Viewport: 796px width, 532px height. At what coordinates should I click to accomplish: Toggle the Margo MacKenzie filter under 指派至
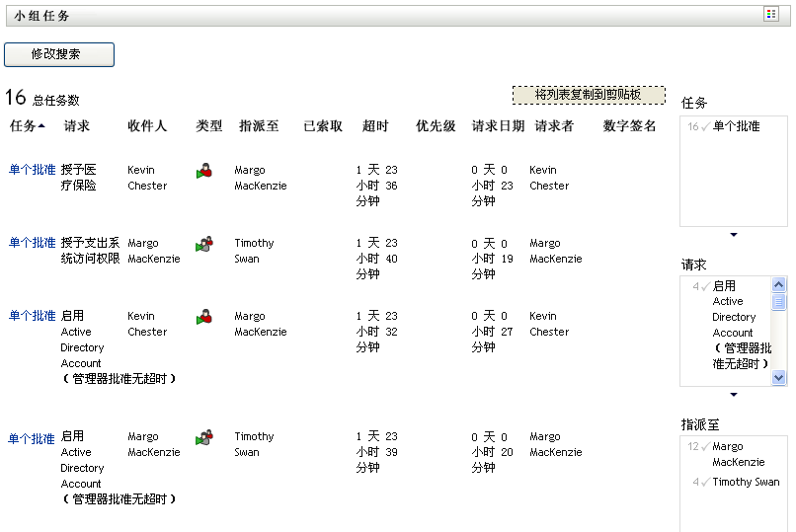[x=738, y=454]
